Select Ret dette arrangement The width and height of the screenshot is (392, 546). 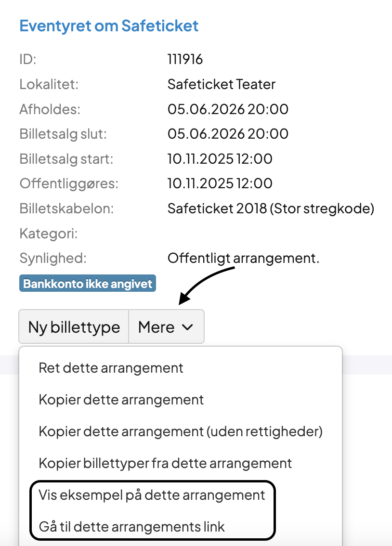tap(111, 368)
